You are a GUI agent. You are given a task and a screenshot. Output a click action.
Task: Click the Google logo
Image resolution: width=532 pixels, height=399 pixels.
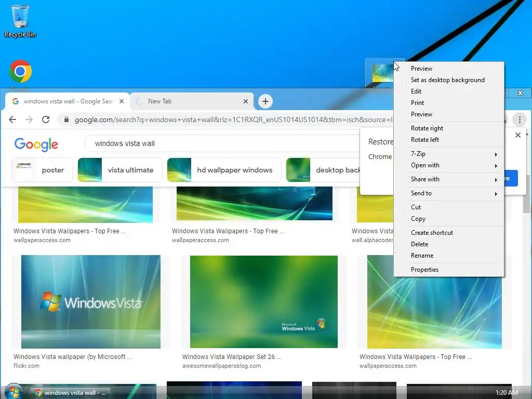tap(36, 144)
